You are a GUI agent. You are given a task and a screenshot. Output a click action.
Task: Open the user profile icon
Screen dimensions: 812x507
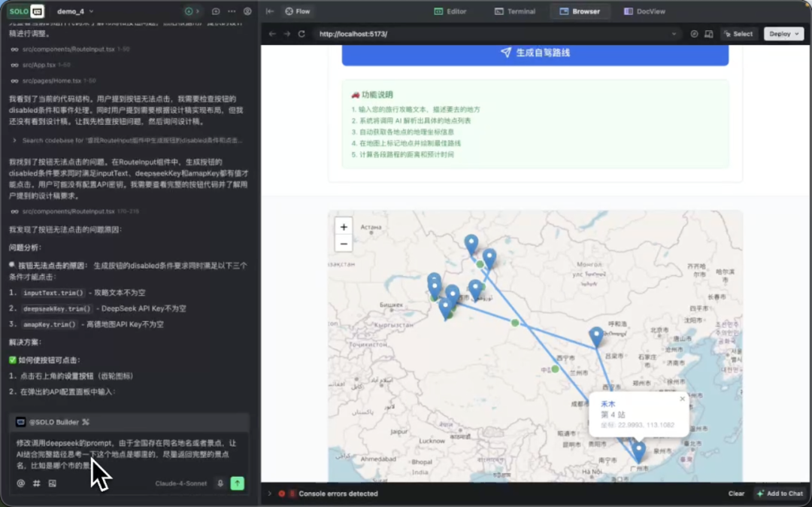coord(247,11)
